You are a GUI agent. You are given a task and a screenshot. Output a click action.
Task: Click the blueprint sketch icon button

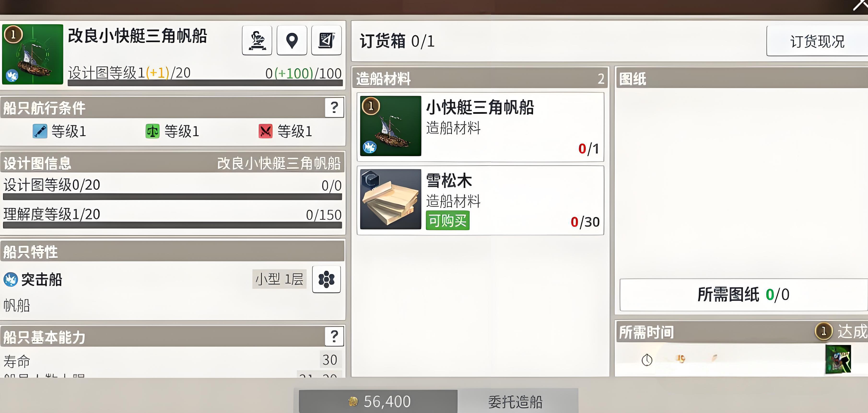point(326,40)
